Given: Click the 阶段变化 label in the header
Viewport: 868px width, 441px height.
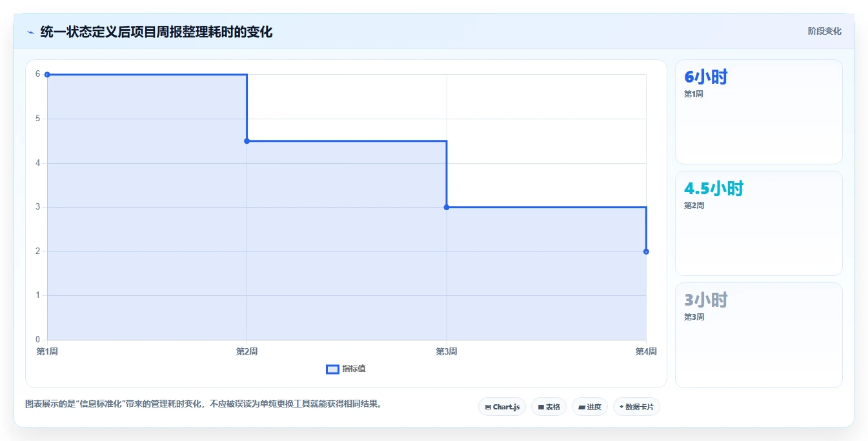Looking at the screenshot, I should tap(824, 31).
